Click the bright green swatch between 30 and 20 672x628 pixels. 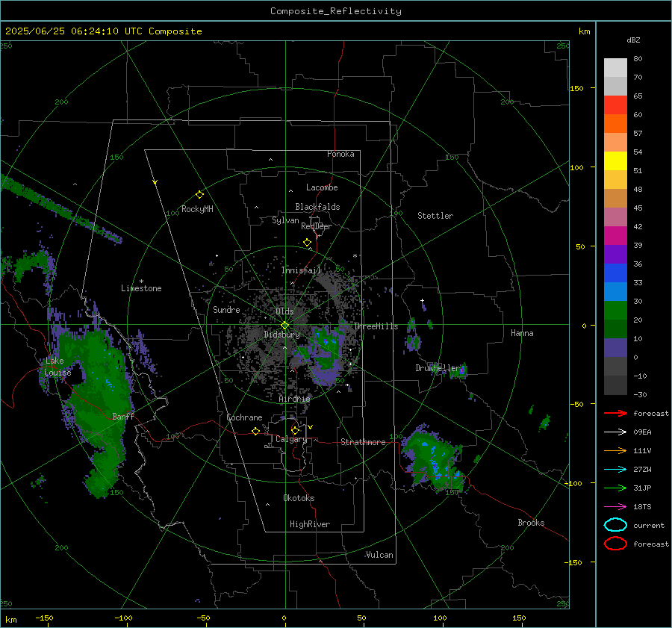coord(615,311)
